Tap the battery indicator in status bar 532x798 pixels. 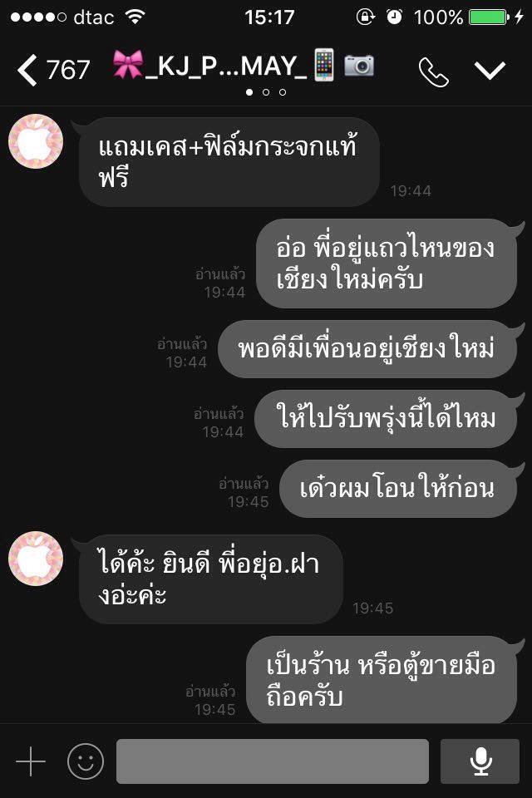point(489,17)
